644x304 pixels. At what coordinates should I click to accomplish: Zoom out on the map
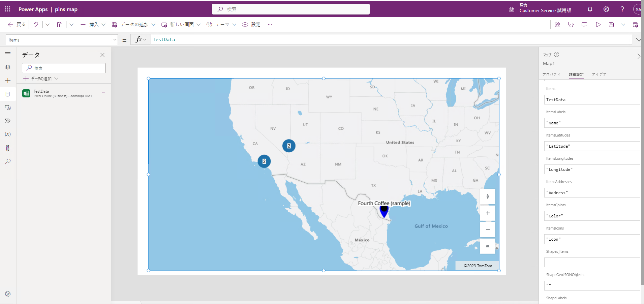(x=488, y=230)
